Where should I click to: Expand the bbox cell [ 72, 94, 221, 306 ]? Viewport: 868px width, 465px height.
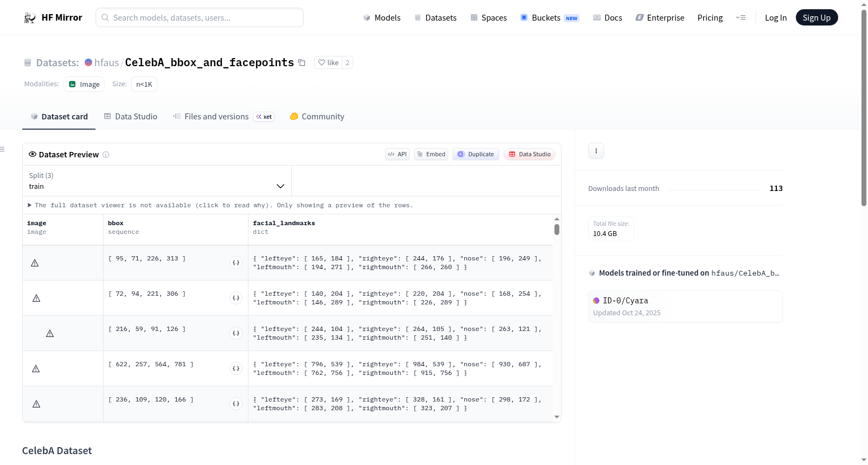point(236,298)
